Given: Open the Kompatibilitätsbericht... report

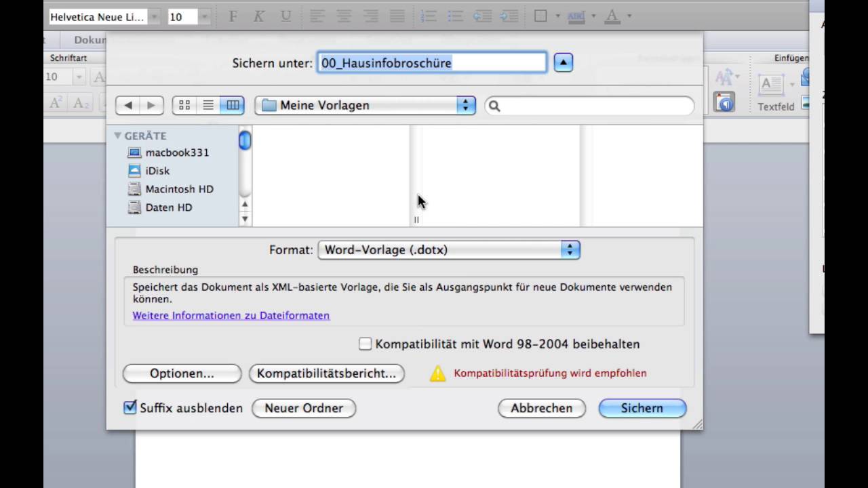Looking at the screenshot, I should click(326, 373).
